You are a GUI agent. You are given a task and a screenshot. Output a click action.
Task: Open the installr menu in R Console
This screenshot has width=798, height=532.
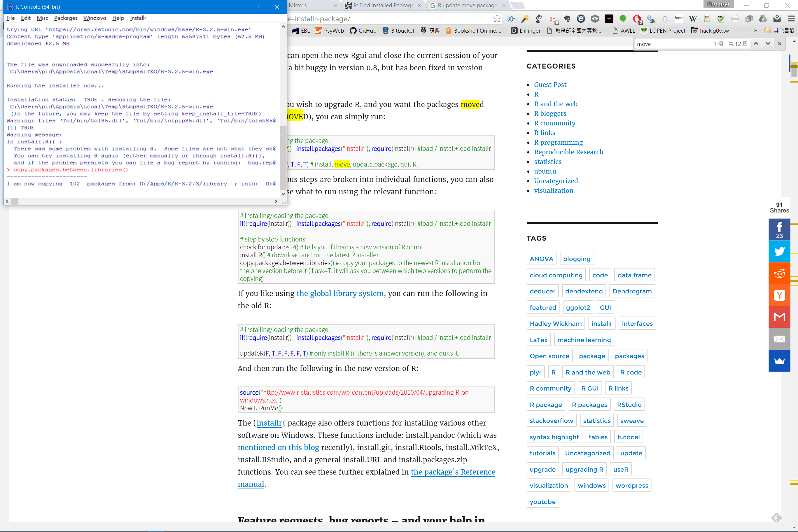138,18
